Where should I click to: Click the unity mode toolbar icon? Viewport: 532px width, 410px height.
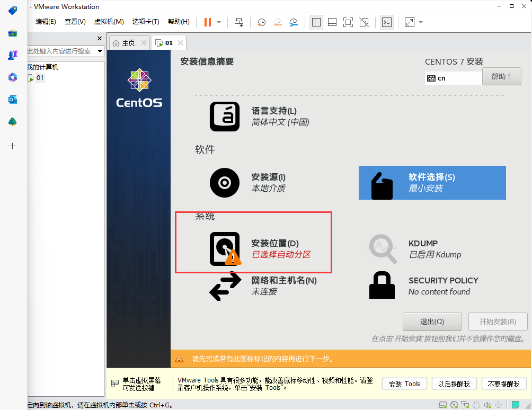point(364,22)
